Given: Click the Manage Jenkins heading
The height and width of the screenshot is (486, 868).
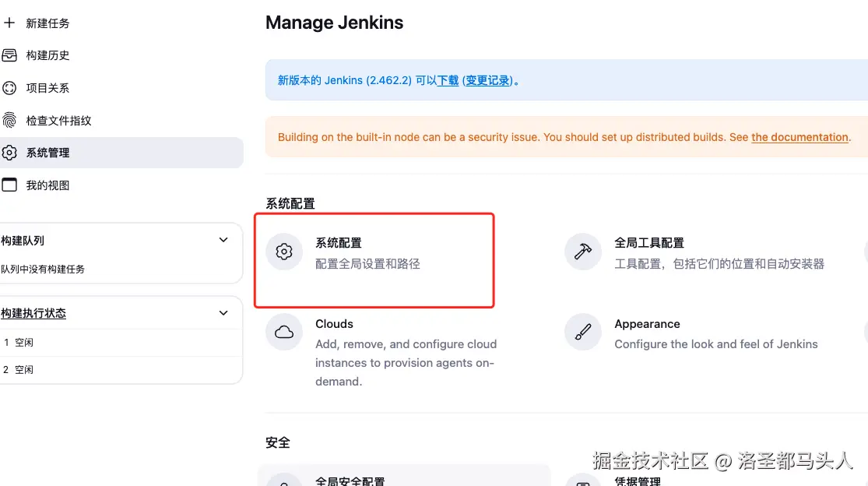Looking at the screenshot, I should point(335,23).
